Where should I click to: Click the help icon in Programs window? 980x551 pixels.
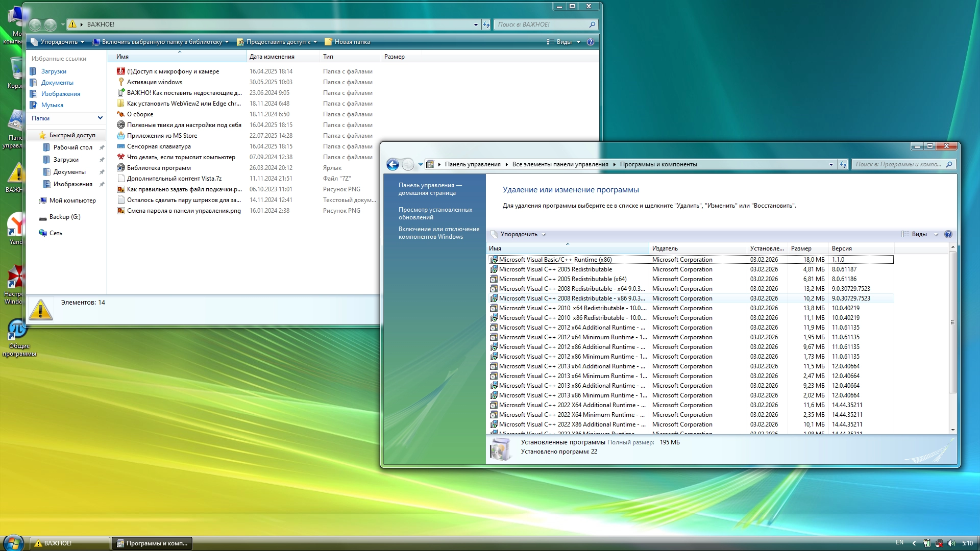pyautogui.click(x=948, y=234)
